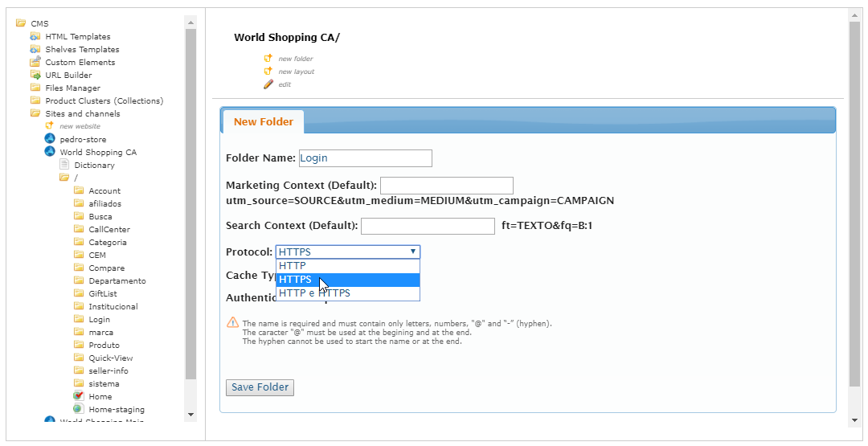This screenshot has height=446, width=868.
Task: Collapse the Sites and channels folder
Action: pyautogui.click(x=35, y=113)
